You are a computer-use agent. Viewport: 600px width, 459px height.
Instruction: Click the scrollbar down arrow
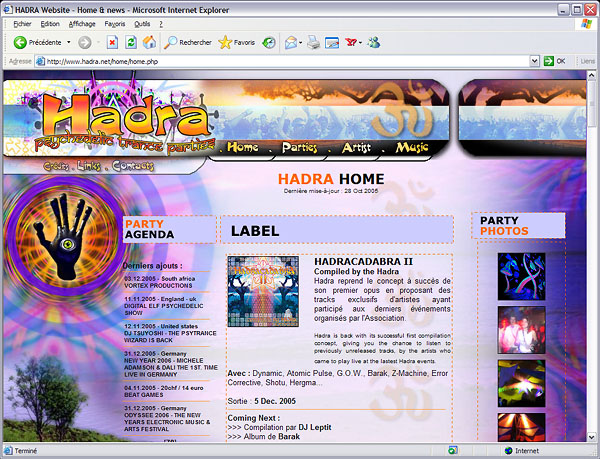592,437
